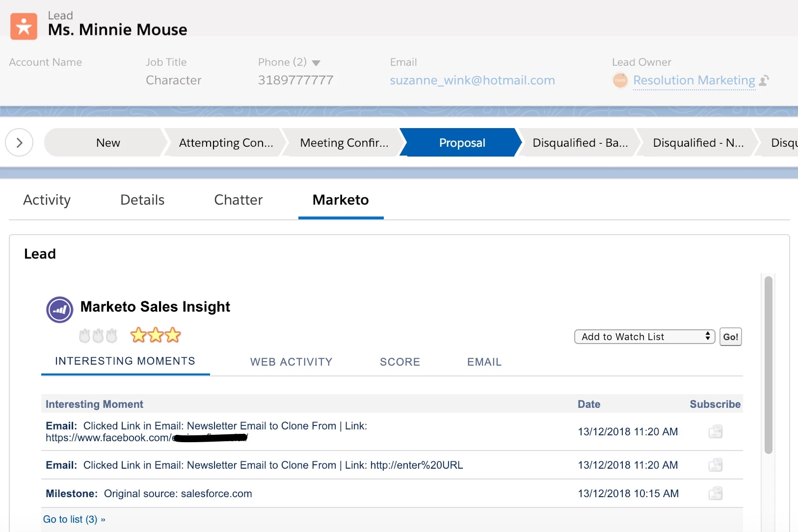Click the http://enter%20URL email moment text
The image size is (798, 532).
point(254,465)
